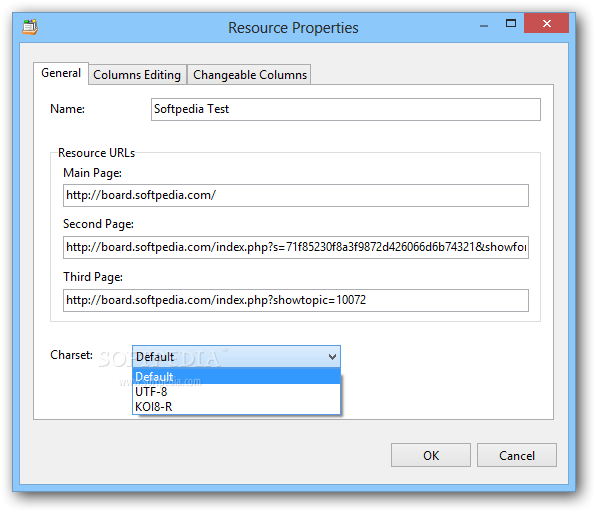Confirm with the OK button
Viewport: 596px width, 512px height.
(431, 455)
